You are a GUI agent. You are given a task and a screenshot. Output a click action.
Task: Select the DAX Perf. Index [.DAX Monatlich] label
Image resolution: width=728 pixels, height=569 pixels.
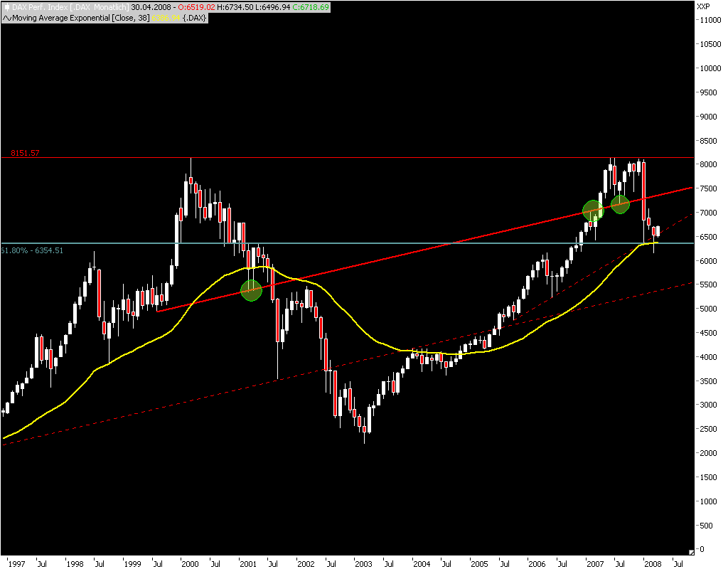70,7
